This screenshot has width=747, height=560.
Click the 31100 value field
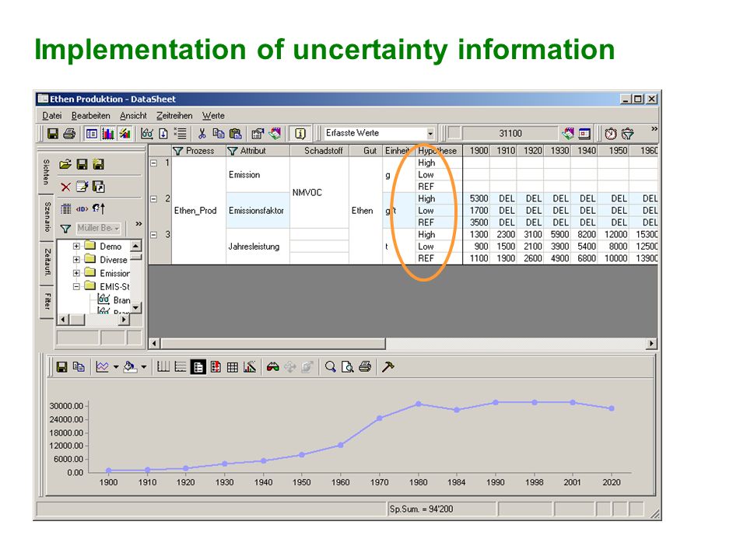click(510, 133)
